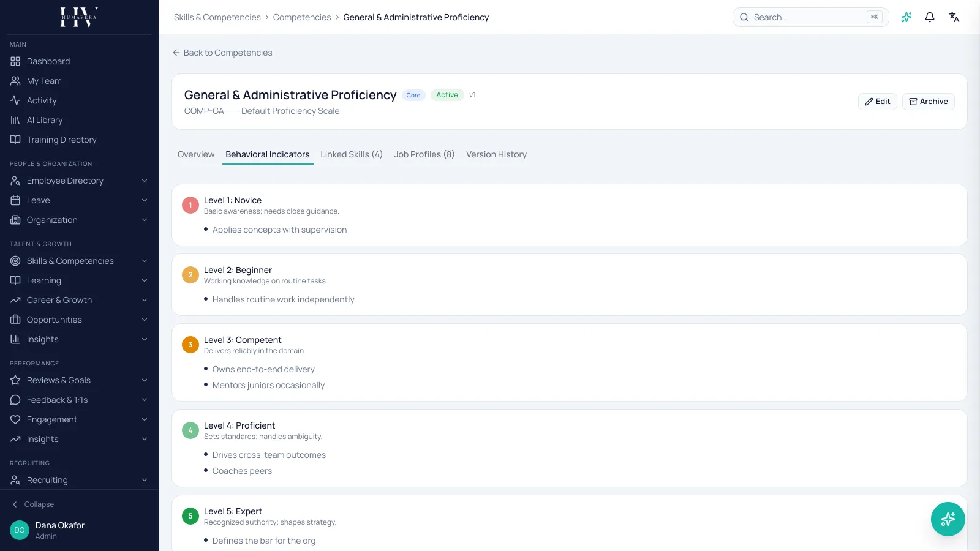Click 'Handles routine work independently' text
The image size is (980, 551).
(x=283, y=299)
